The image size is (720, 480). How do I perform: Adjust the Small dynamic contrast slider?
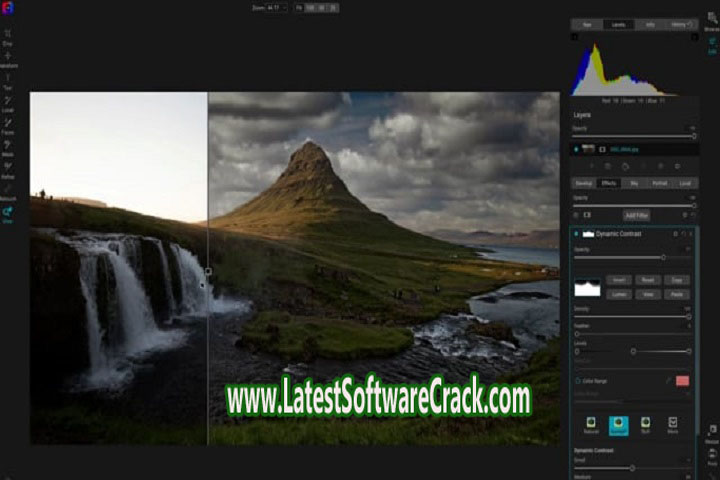[633, 468]
